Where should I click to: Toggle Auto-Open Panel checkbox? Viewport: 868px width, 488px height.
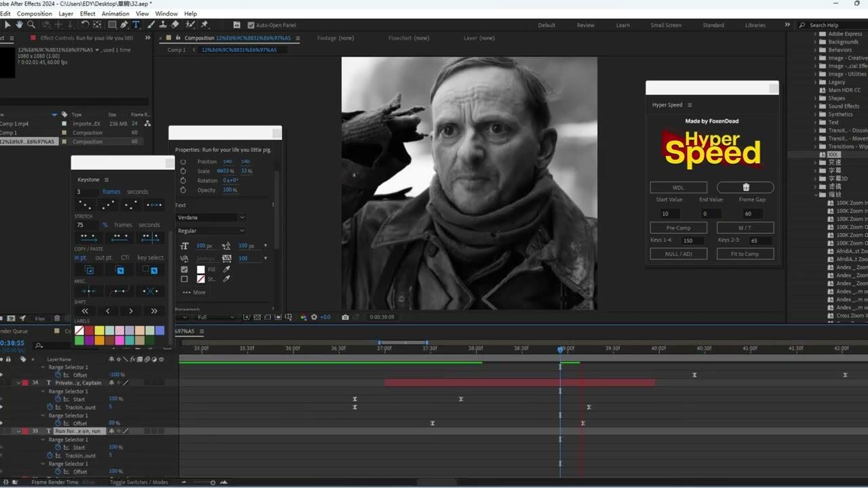click(251, 25)
